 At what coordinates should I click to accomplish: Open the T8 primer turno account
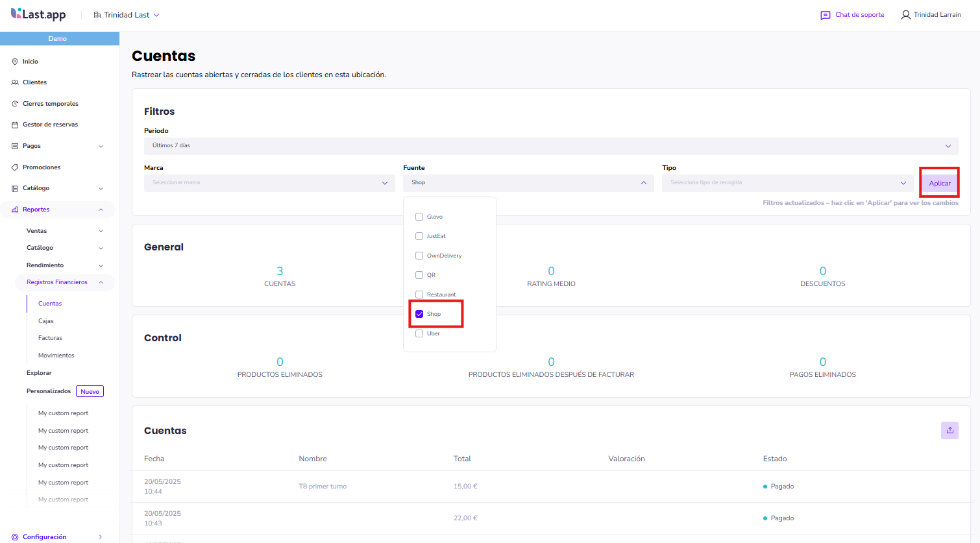323,487
